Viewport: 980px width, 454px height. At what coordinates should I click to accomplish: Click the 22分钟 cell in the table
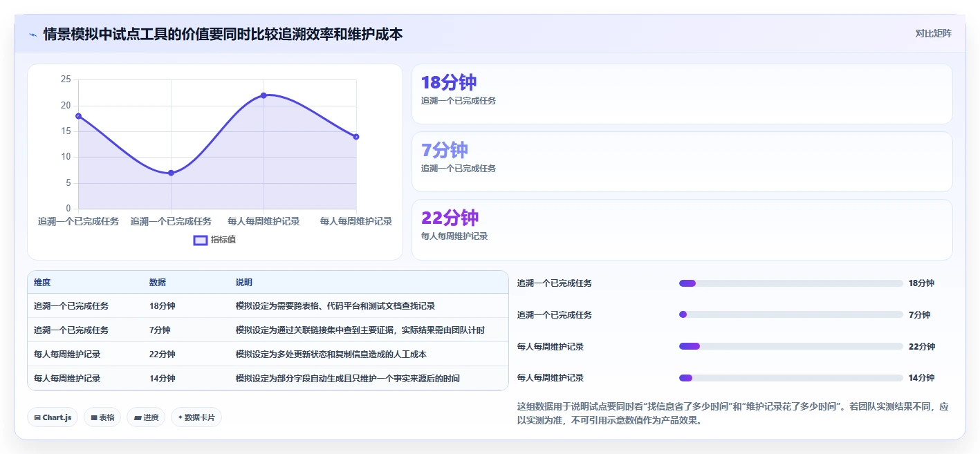point(163,354)
